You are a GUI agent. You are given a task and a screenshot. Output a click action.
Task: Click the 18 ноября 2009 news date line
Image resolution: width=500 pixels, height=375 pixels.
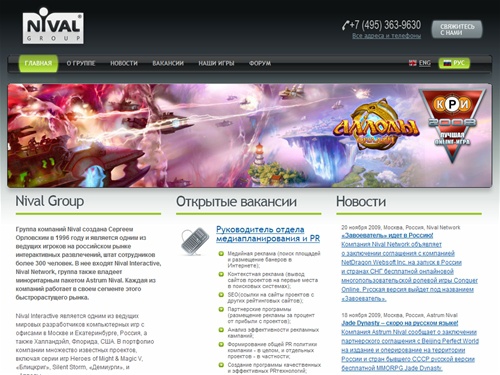point(399,315)
